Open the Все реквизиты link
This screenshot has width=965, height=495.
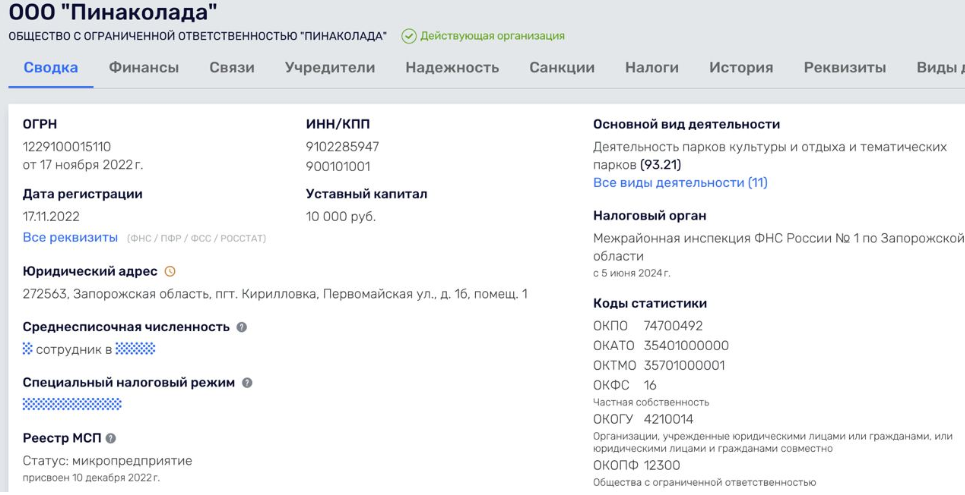(x=70, y=237)
